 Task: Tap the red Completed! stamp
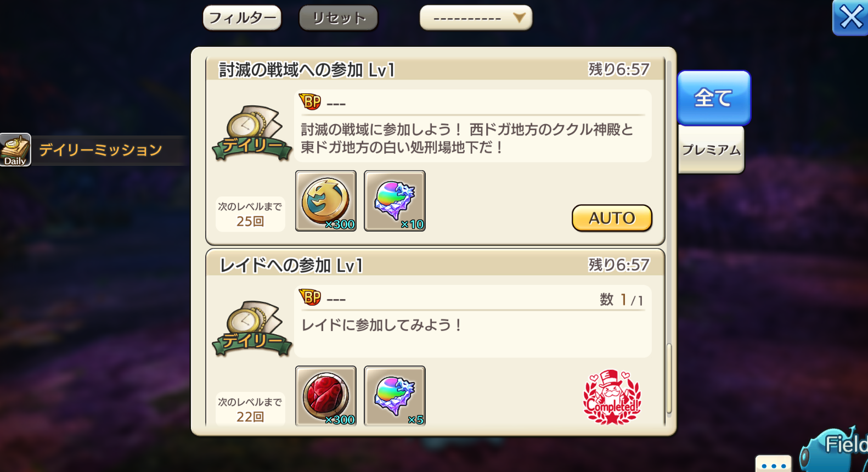[x=612, y=397]
